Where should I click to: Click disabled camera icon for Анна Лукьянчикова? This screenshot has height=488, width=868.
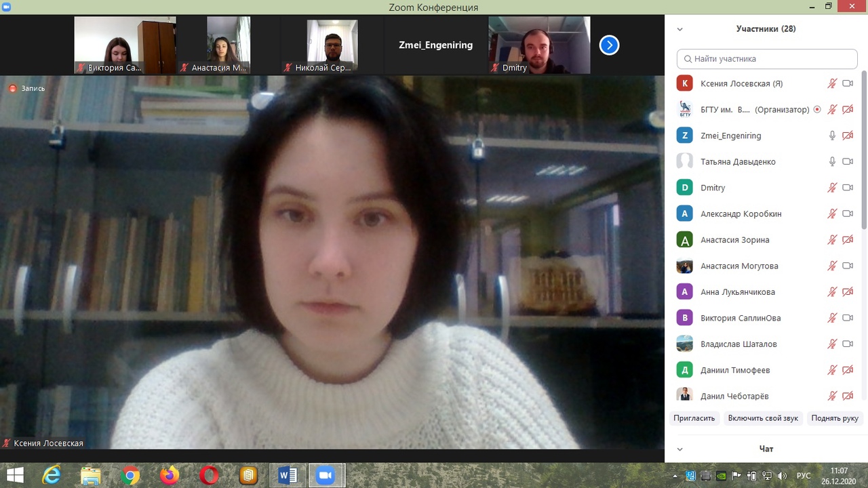click(x=847, y=291)
